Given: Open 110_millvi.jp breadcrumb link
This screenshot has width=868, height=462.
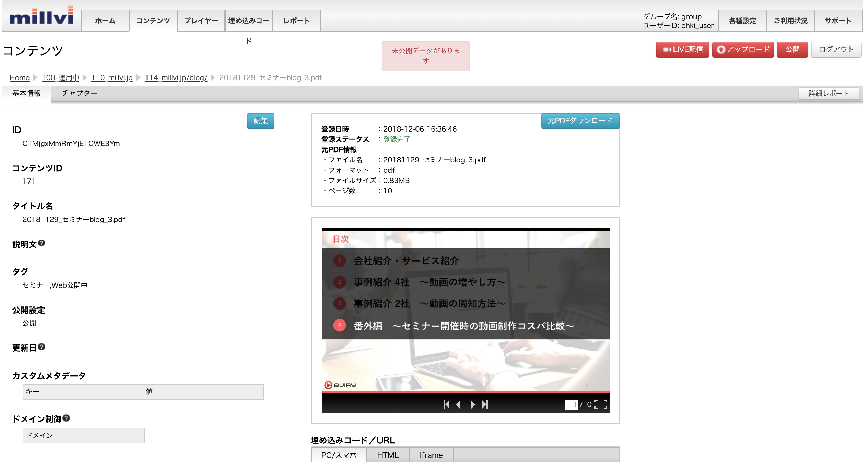Looking at the screenshot, I should pyautogui.click(x=112, y=78).
